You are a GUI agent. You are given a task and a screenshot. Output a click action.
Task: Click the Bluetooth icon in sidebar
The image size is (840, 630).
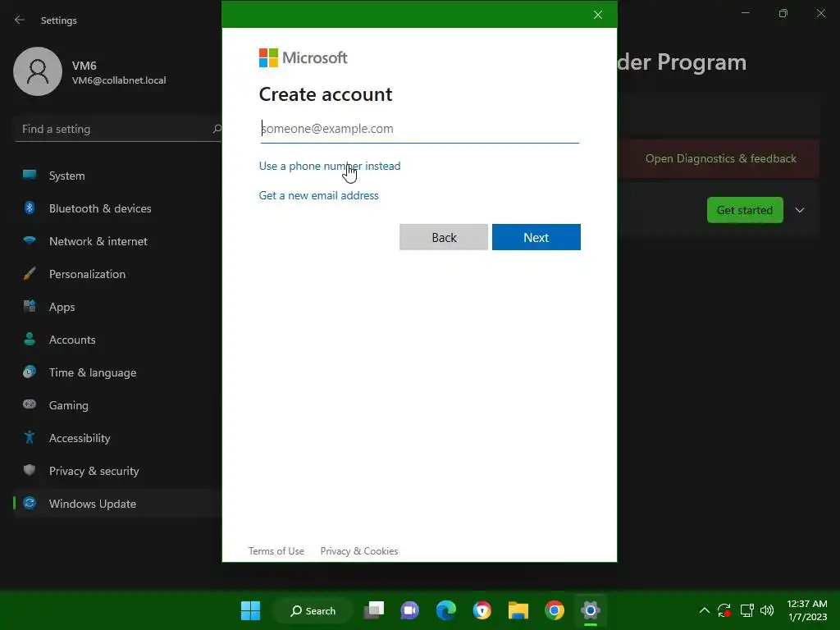click(x=30, y=208)
